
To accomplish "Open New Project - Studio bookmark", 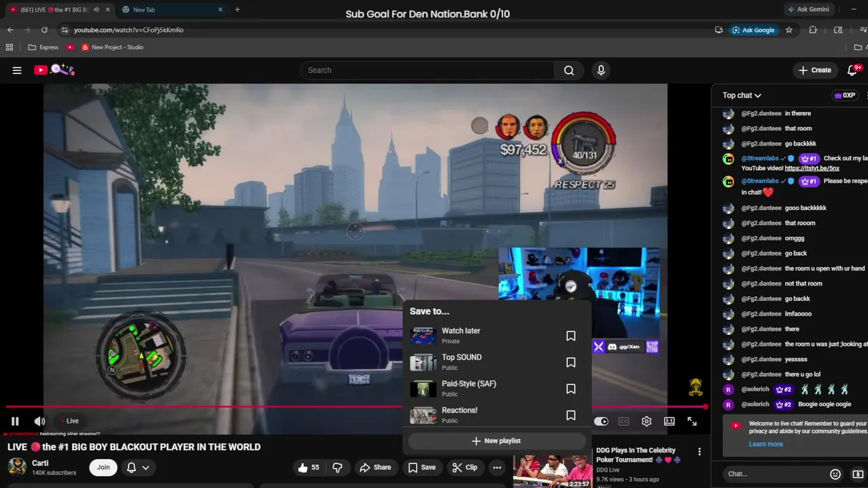I will (113, 47).
